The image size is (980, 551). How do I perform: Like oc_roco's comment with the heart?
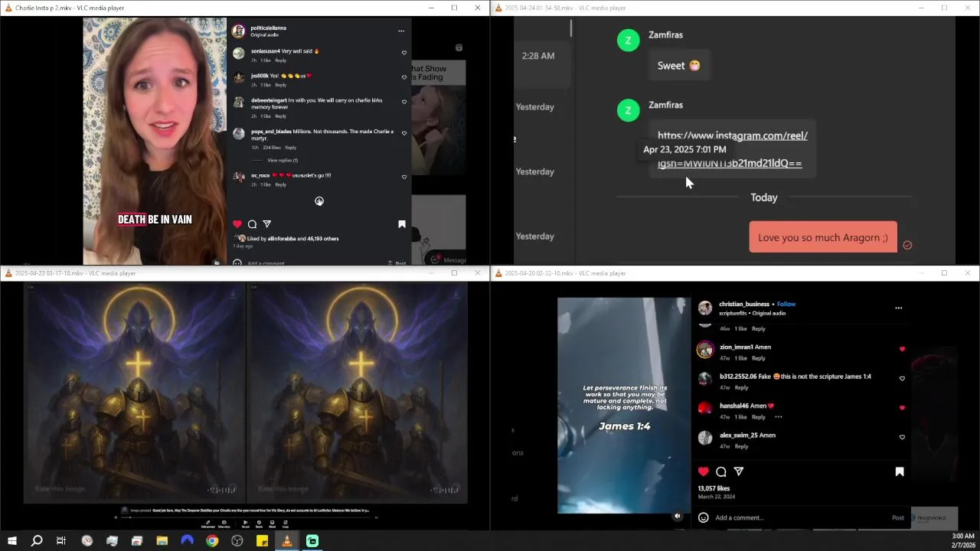tap(404, 177)
